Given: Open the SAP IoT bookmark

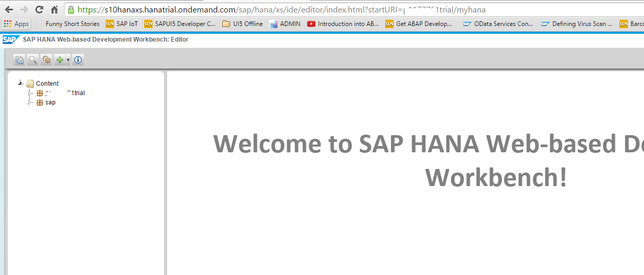Looking at the screenshot, I should coord(122,24).
